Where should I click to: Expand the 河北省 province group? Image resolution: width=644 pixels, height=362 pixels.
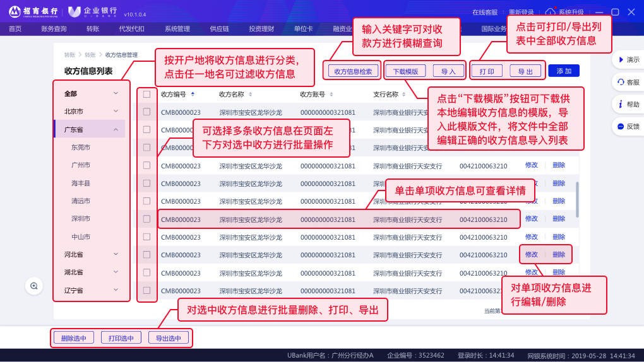[116, 254]
